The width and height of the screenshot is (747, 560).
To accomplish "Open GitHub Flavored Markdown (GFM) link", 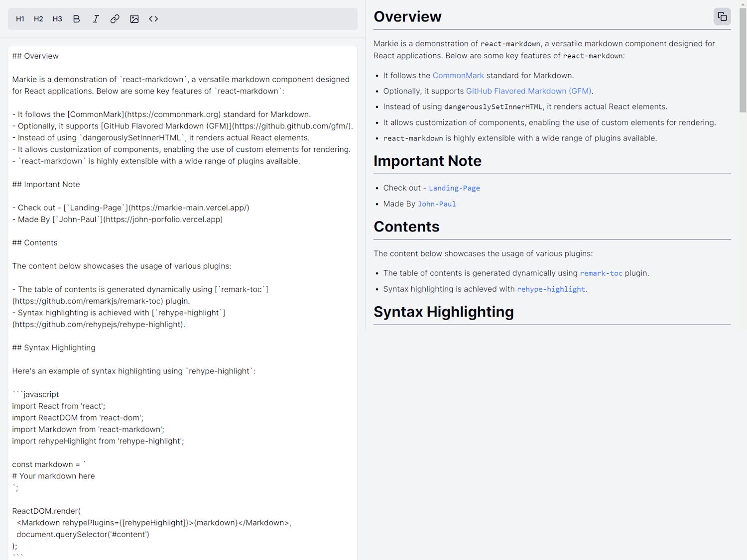I will coord(528,91).
